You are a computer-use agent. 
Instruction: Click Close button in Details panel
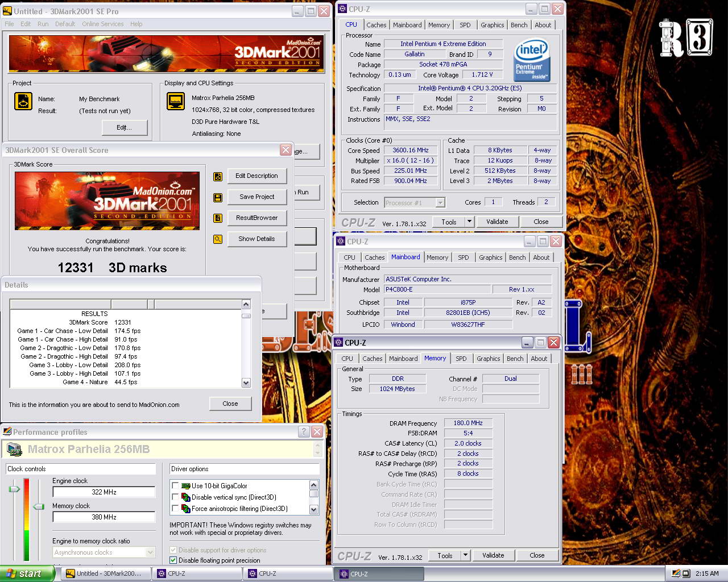coord(230,404)
